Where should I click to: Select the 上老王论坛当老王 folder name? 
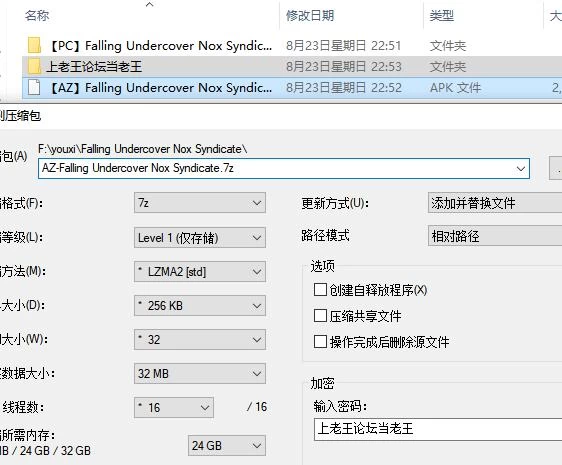[94, 67]
